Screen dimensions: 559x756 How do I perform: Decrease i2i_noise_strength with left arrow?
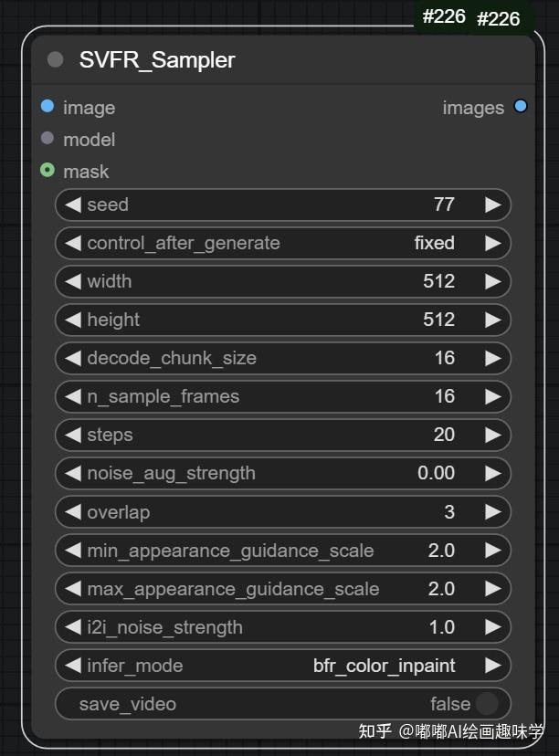pyautogui.click(x=72, y=627)
